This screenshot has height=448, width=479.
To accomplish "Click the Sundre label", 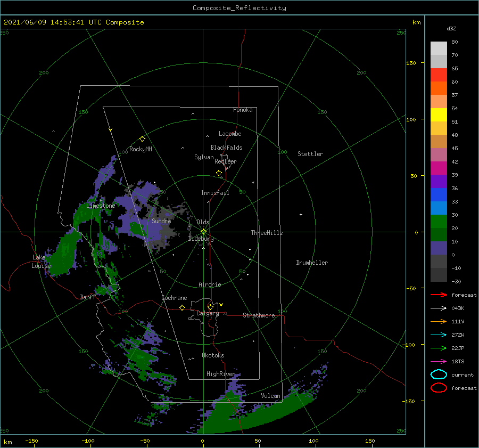I will pyautogui.click(x=161, y=221).
